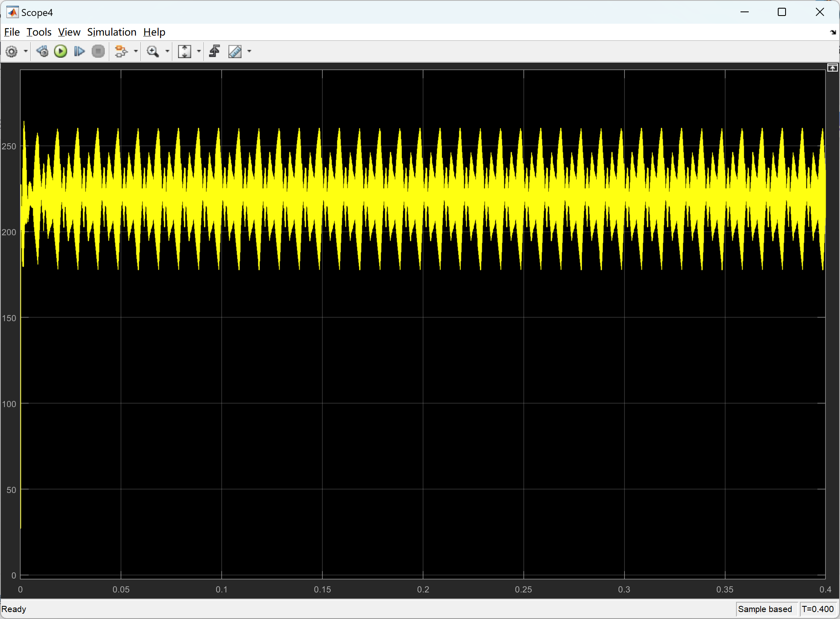Click the Highlight Simulink Block icon
This screenshot has width=840, height=619.
pyautogui.click(x=121, y=52)
